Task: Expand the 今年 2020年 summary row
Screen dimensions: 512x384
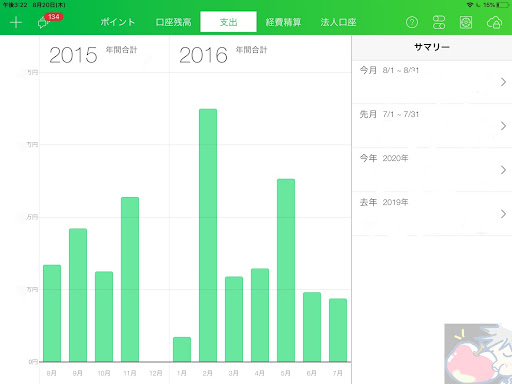Action: point(432,170)
